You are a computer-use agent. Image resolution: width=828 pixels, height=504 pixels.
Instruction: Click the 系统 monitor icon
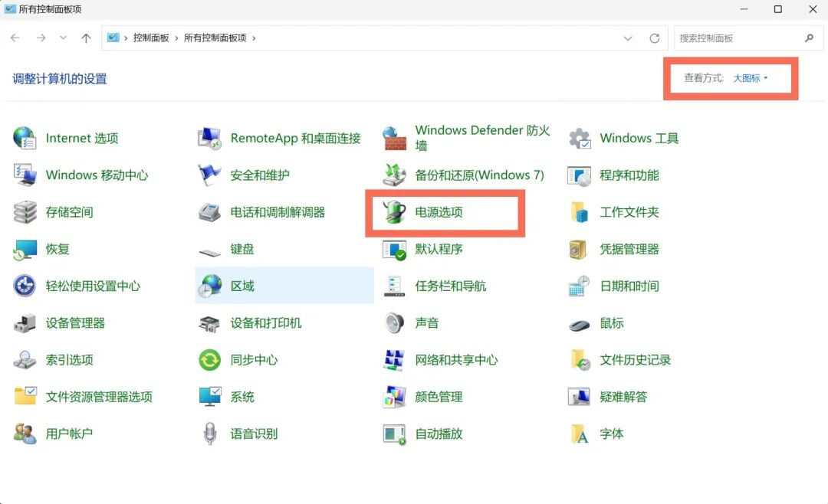pos(209,397)
